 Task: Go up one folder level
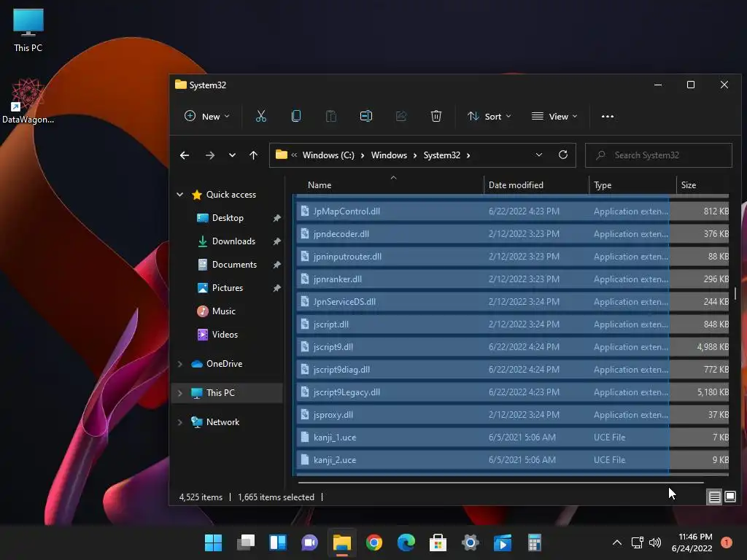pos(253,155)
